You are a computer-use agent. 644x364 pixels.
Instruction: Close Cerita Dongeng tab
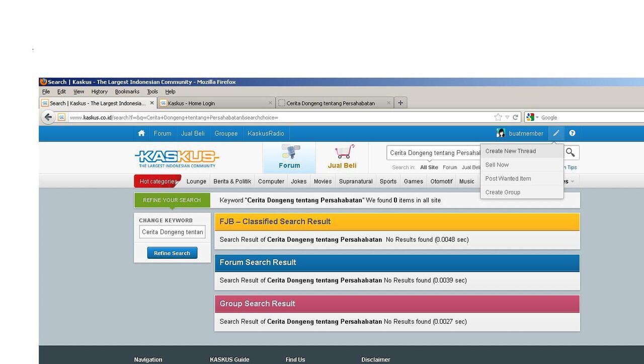click(x=388, y=103)
